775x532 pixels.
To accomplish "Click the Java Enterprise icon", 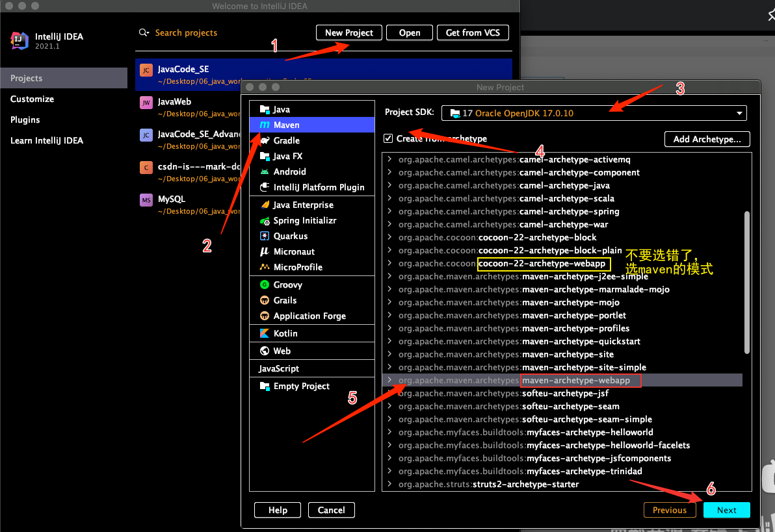I will (x=265, y=205).
